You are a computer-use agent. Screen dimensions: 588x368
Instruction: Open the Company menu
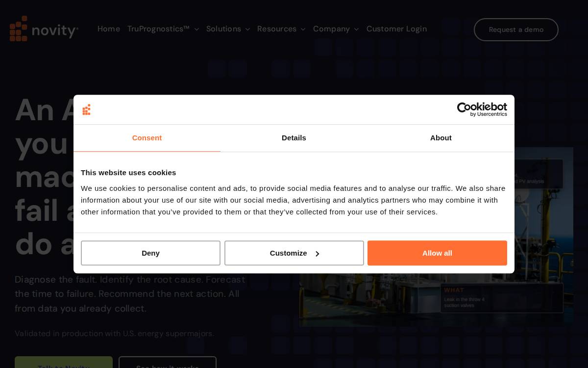coord(331,29)
